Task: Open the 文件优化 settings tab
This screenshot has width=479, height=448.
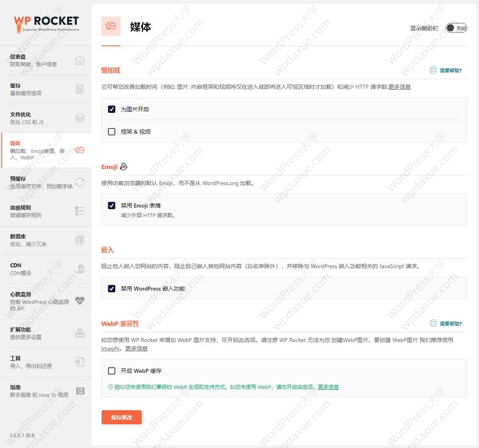Action: [46, 118]
